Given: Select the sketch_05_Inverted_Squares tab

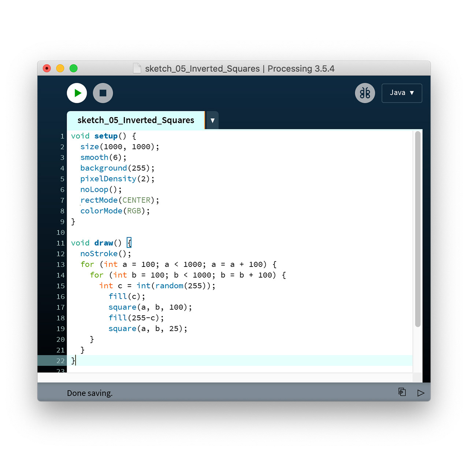Looking at the screenshot, I should click(135, 120).
